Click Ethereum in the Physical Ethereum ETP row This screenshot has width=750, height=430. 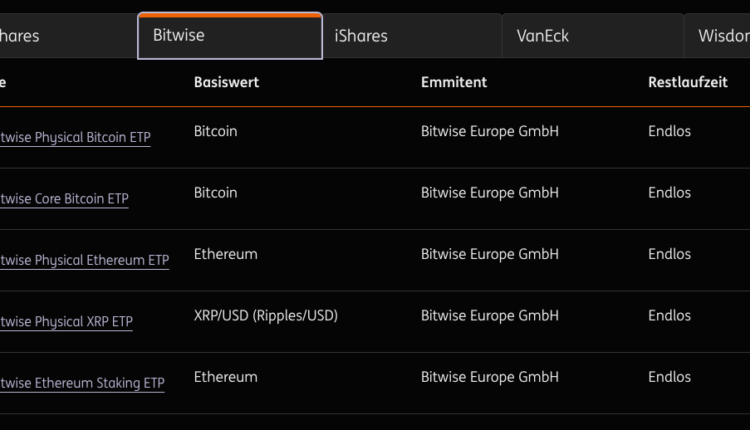tap(225, 254)
